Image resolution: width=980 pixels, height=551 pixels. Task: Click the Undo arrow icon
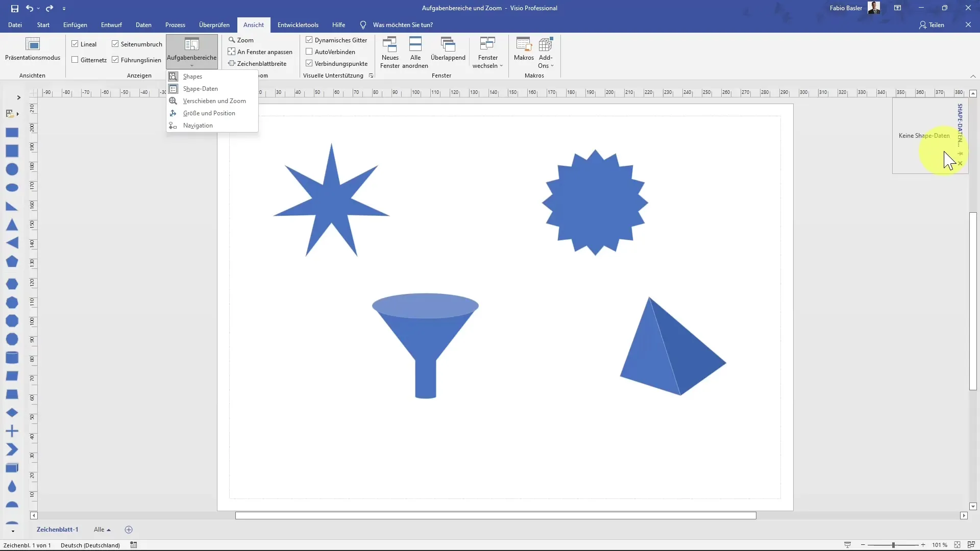tap(30, 8)
